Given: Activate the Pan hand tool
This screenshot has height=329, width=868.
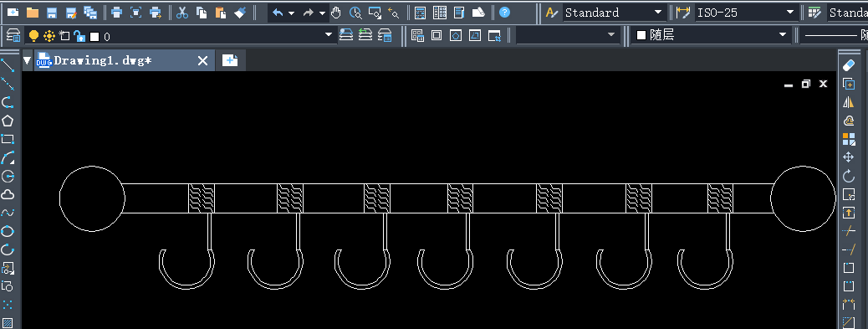Looking at the screenshot, I should pyautogui.click(x=336, y=13).
